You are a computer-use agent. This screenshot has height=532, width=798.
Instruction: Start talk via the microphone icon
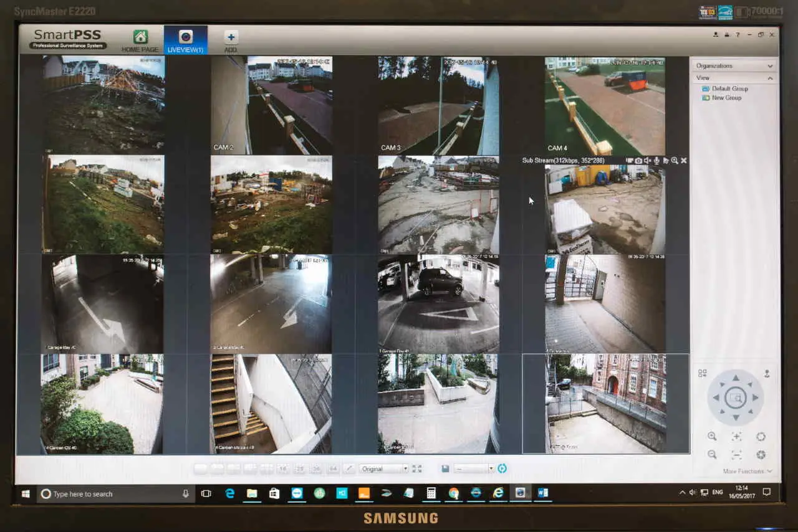point(656,160)
